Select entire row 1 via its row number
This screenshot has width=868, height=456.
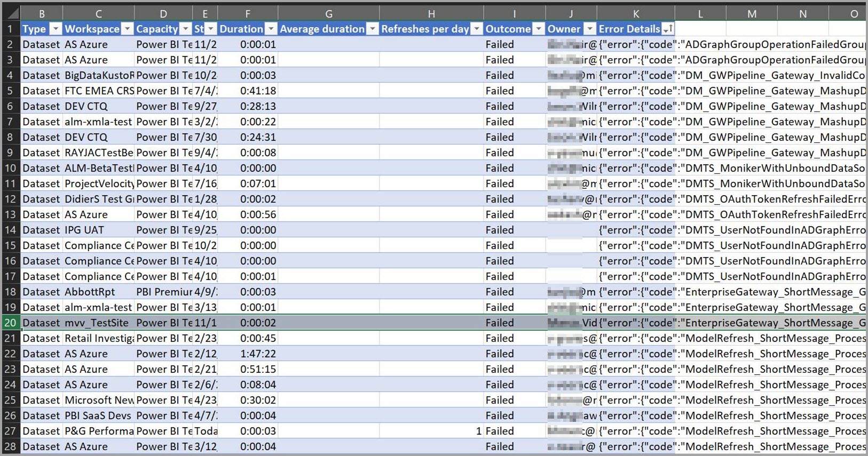10,29
